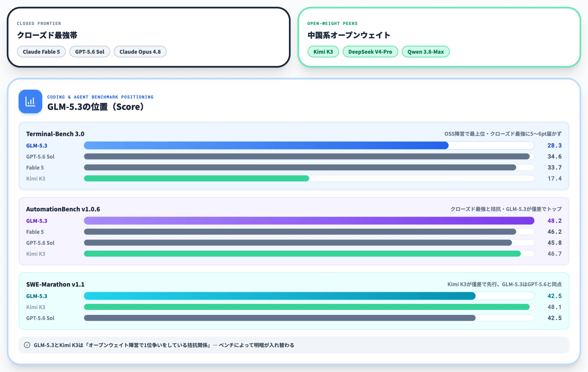Image resolution: width=588 pixels, height=372 pixels.
Task: Click the blue bar chart icon
Action: pos(30,101)
